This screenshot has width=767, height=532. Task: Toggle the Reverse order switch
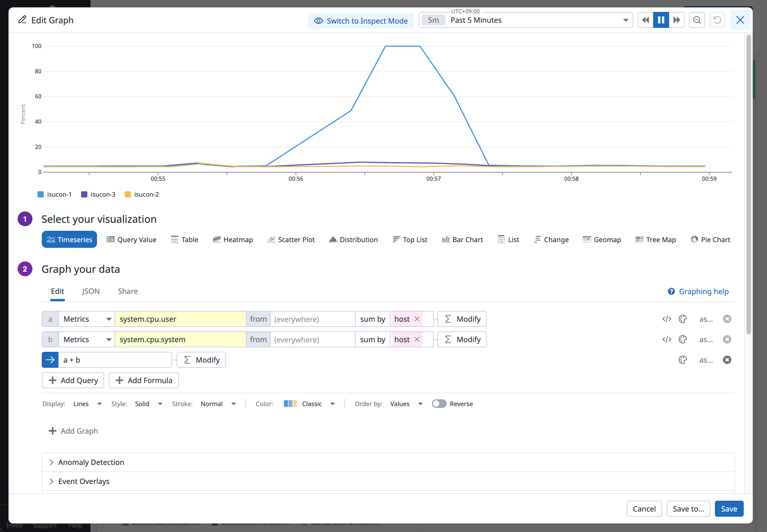438,404
